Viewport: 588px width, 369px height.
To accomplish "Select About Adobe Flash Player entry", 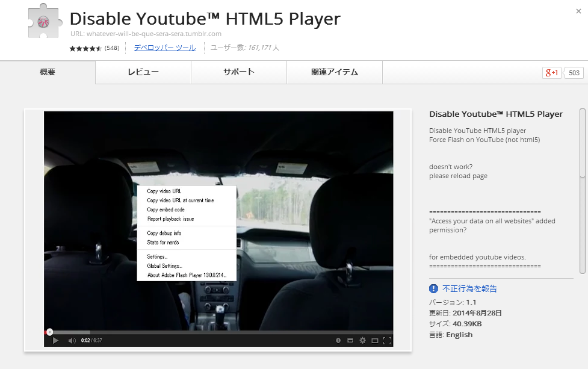I will pyautogui.click(x=187, y=275).
